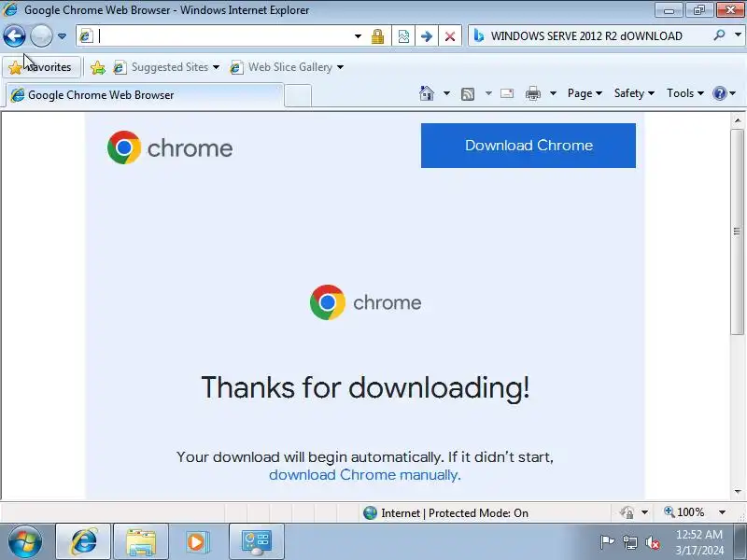The height and width of the screenshot is (560, 747).
Task: Open the Page menu
Action: click(x=585, y=93)
